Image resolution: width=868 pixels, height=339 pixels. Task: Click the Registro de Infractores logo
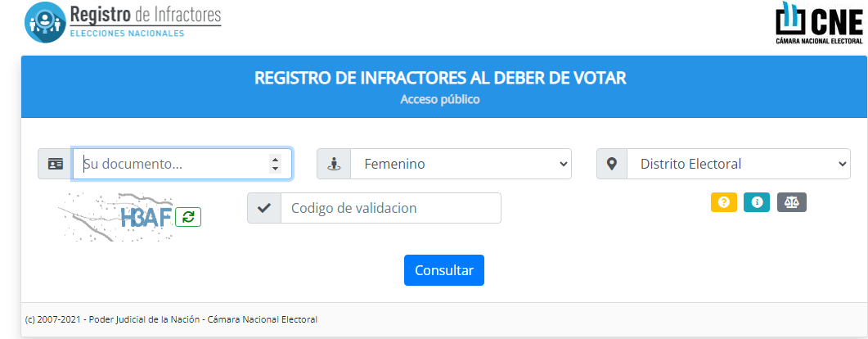pos(123,22)
